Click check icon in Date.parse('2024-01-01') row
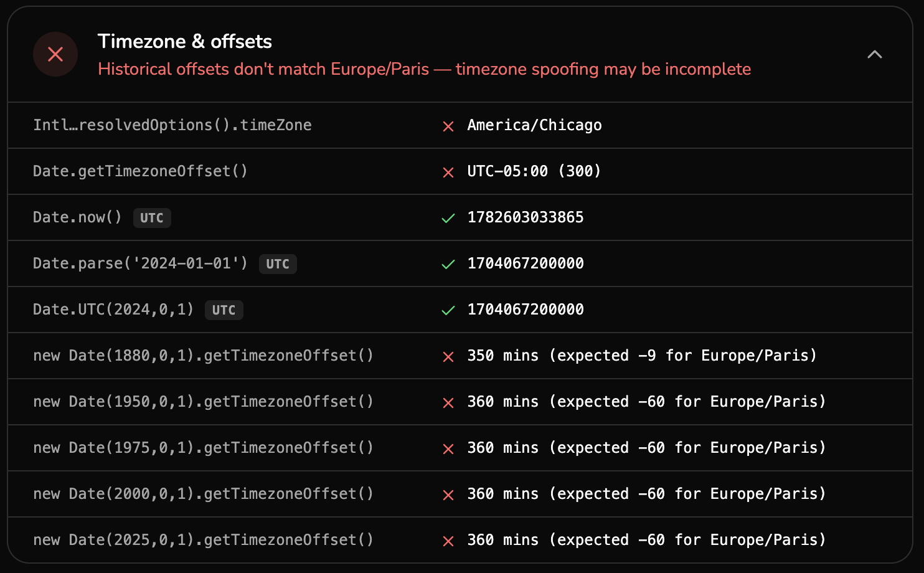Screen dimensions: 924x573 [448, 265]
